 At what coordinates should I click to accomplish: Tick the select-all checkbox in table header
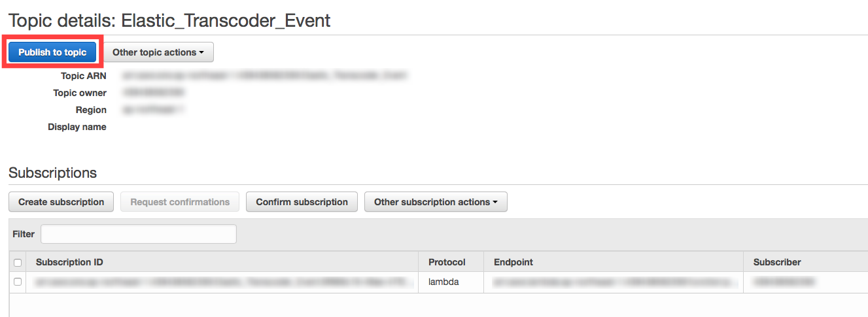18,263
